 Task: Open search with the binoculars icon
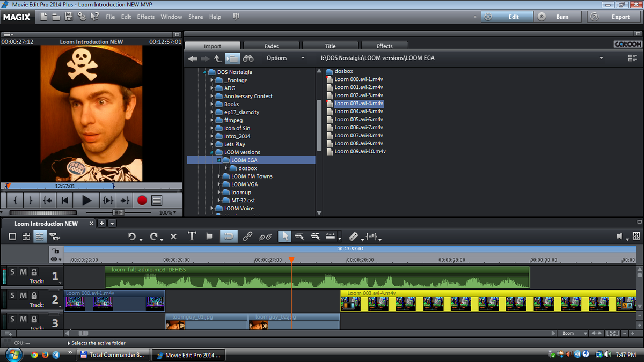(x=248, y=58)
